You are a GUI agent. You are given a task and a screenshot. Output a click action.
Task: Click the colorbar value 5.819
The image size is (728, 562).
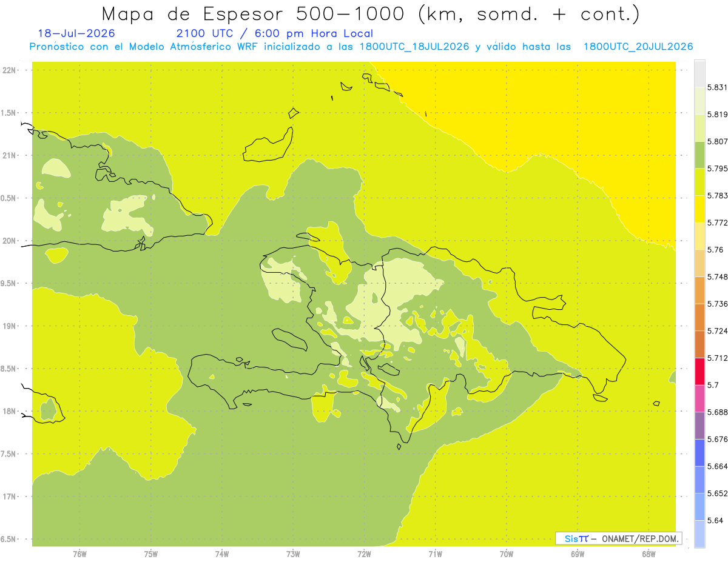point(718,115)
